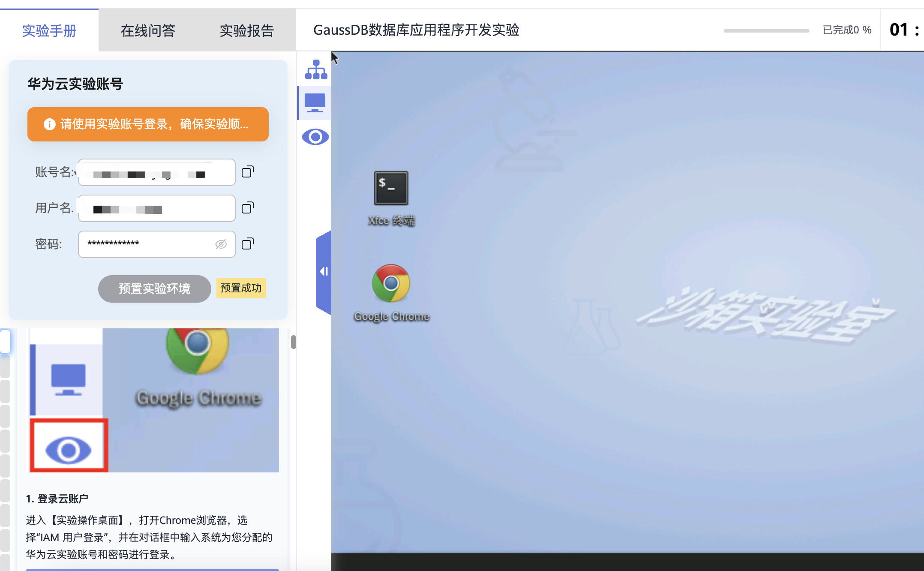This screenshot has width=924, height=571.
Task: Copy the password value
Action: [247, 244]
